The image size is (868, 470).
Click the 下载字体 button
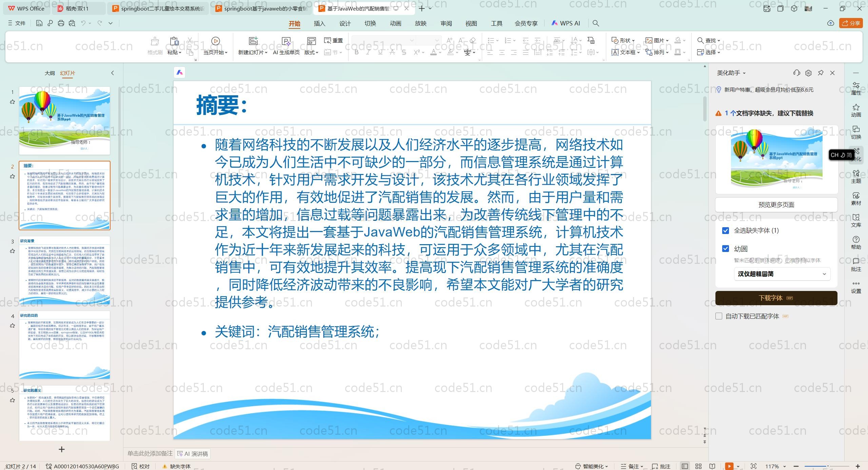pyautogui.click(x=776, y=298)
